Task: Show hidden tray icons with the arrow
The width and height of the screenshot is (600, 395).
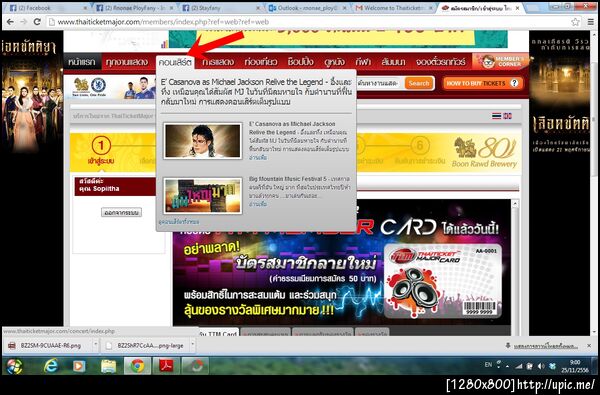Action: pyautogui.click(x=507, y=366)
